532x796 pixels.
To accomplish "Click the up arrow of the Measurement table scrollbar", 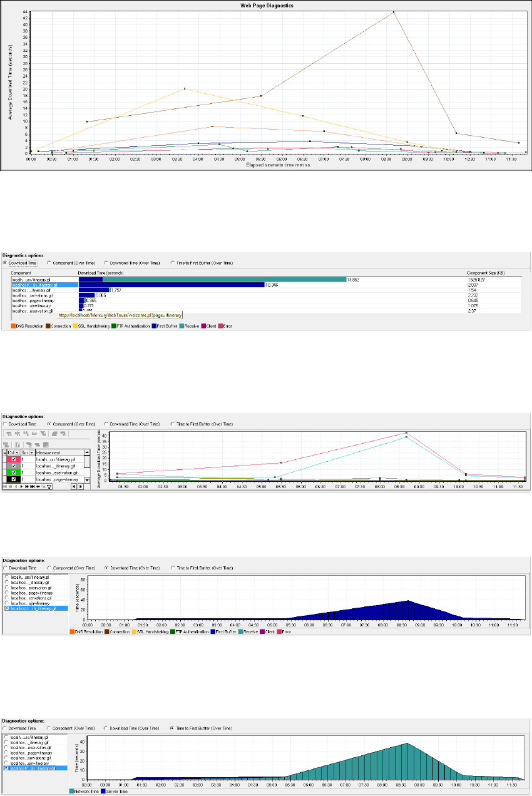I will click(x=87, y=452).
